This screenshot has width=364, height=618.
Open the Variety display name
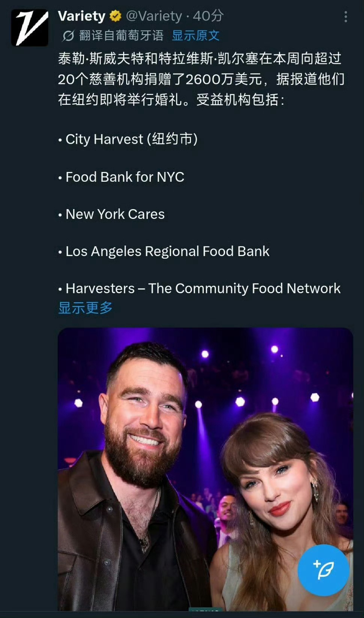82,16
